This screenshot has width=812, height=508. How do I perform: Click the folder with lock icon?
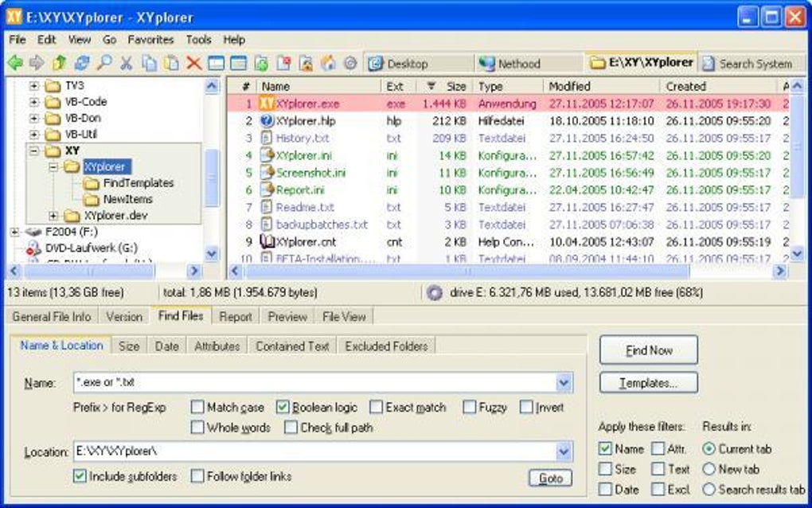[x=306, y=63]
